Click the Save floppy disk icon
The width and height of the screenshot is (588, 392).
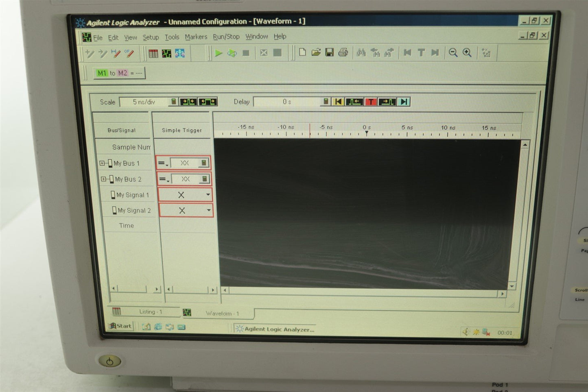[330, 52]
